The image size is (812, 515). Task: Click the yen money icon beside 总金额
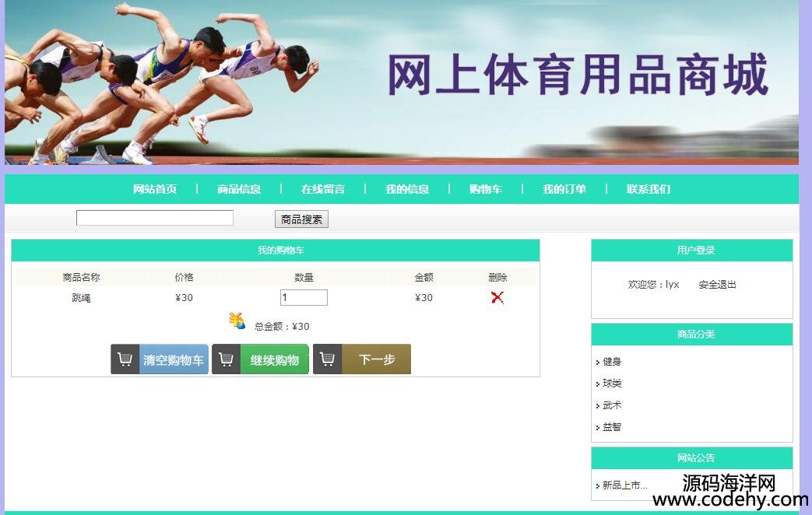click(237, 321)
